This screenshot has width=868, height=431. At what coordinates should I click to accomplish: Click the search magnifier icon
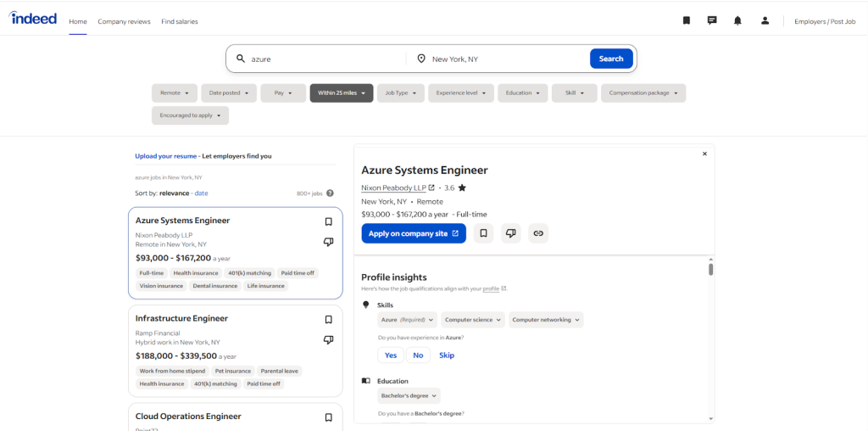pyautogui.click(x=241, y=59)
